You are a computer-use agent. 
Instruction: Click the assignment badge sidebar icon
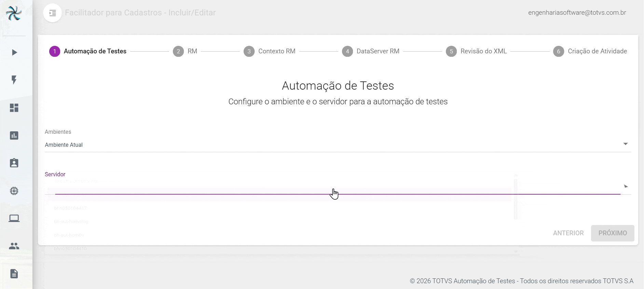[14, 163]
